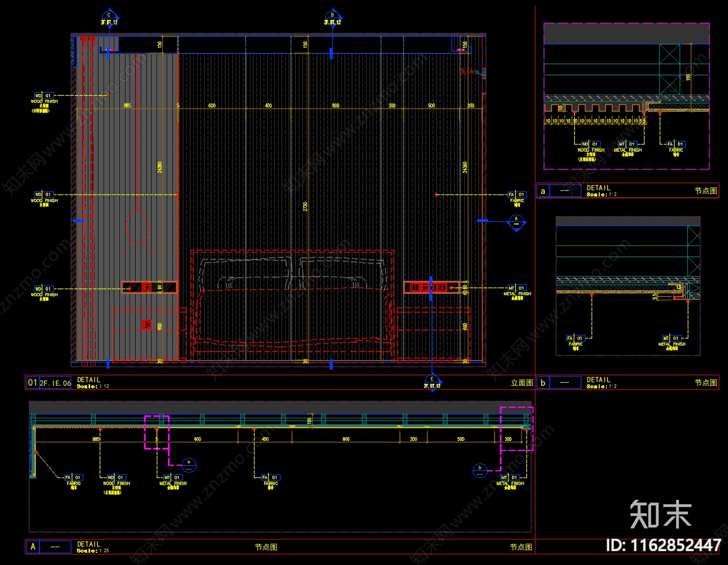Screen dimensions: 728x565
Task: Click the FA 01 FABRIC tag right of elevation
Action: tap(517, 199)
